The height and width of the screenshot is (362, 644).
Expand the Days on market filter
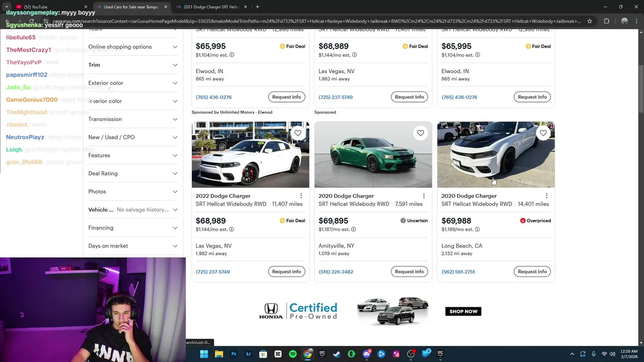pyautogui.click(x=133, y=246)
